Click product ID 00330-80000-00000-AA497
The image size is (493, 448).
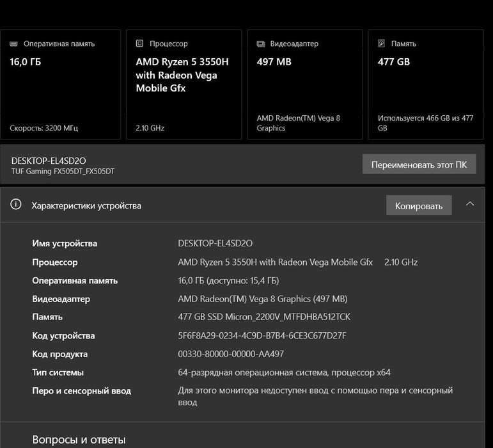[x=231, y=354]
